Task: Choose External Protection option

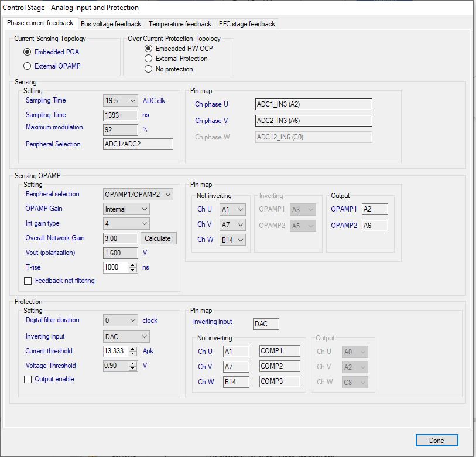Action: [149, 59]
